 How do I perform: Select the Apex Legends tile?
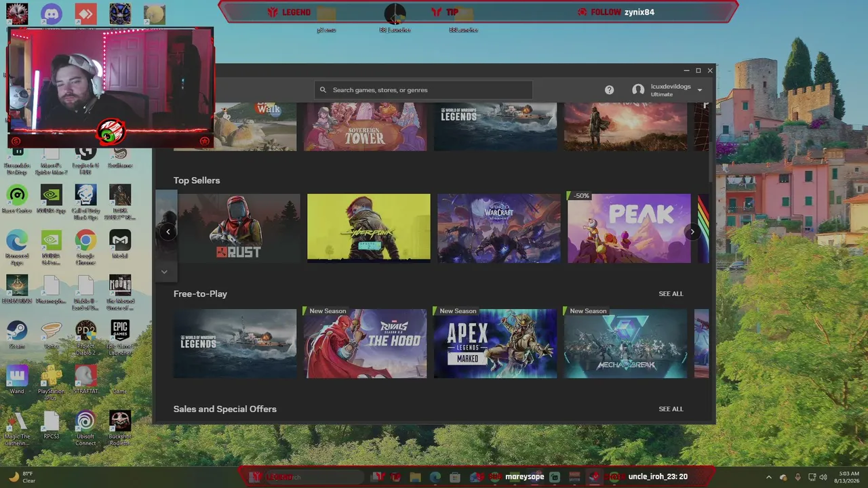pyautogui.click(x=495, y=344)
